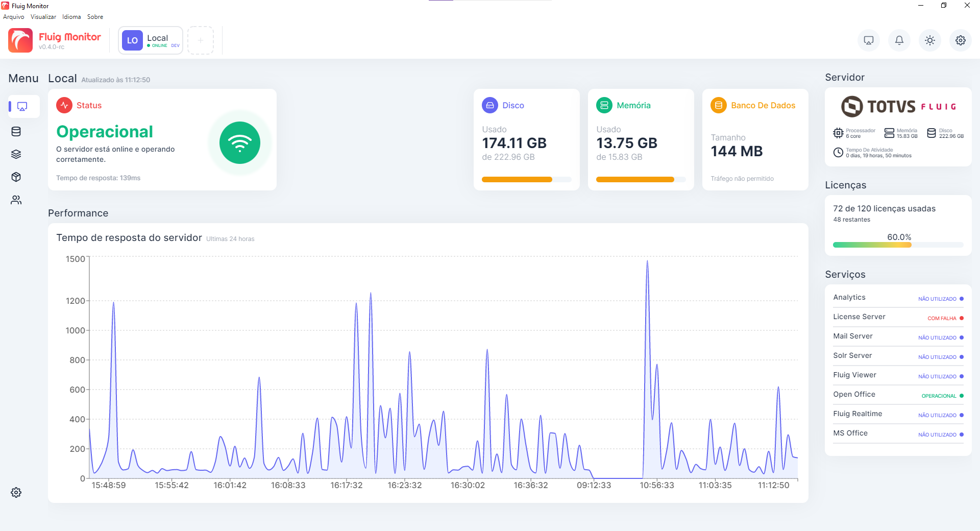The height and width of the screenshot is (531, 980).
Task: Open settings gear at sidebar bottom
Action: click(16, 492)
